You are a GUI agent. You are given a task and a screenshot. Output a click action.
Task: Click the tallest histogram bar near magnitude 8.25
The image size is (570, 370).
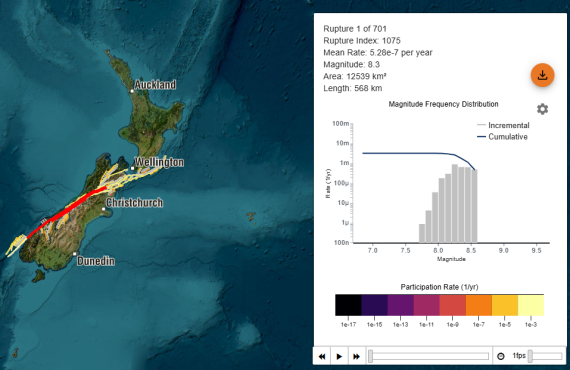455,204
